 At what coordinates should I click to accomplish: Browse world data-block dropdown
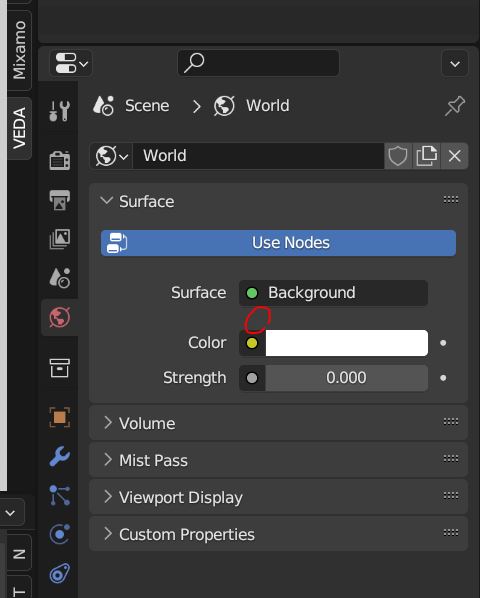point(111,156)
